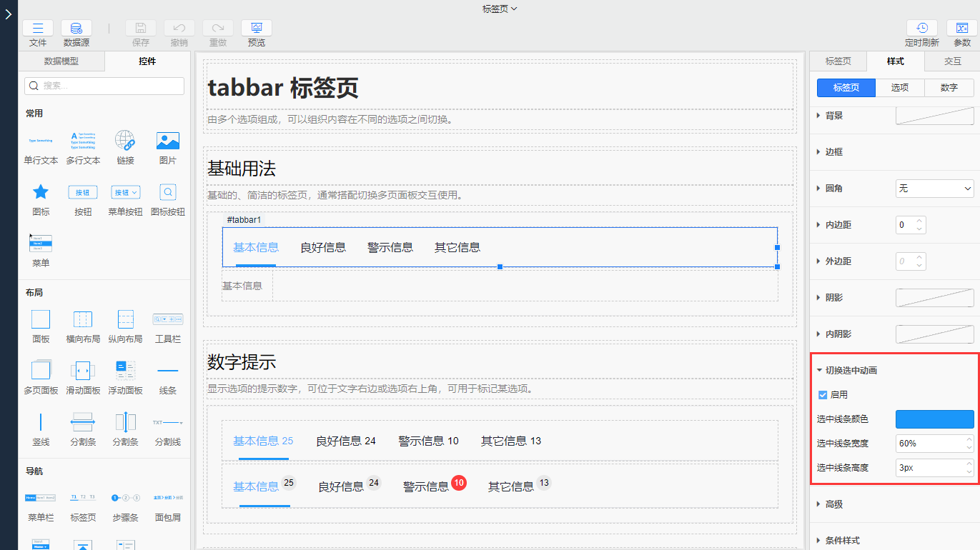This screenshot has width=980, height=550.
Task: Click the 数字 style segment button
Action: (949, 88)
